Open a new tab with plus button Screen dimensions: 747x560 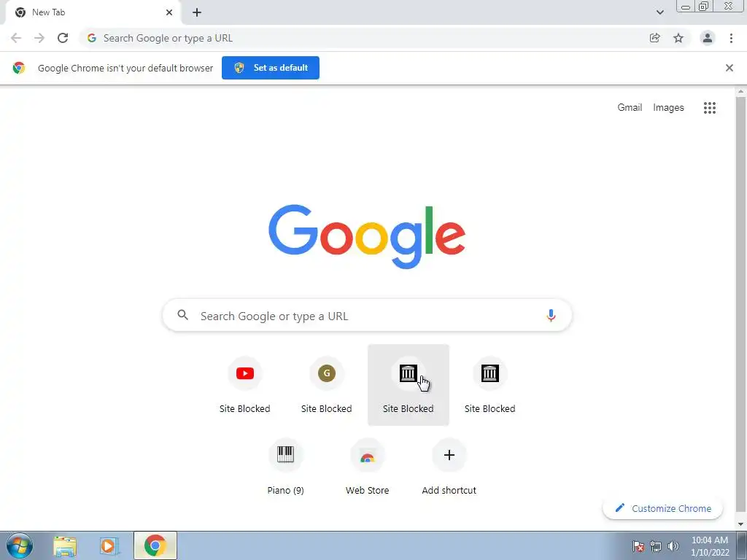(197, 12)
